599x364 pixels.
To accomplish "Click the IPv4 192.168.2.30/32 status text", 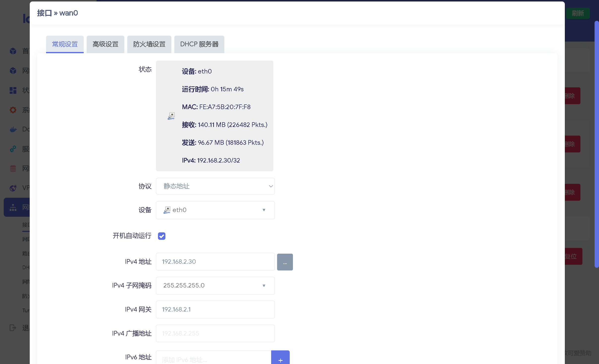I will click(x=211, y=160).
